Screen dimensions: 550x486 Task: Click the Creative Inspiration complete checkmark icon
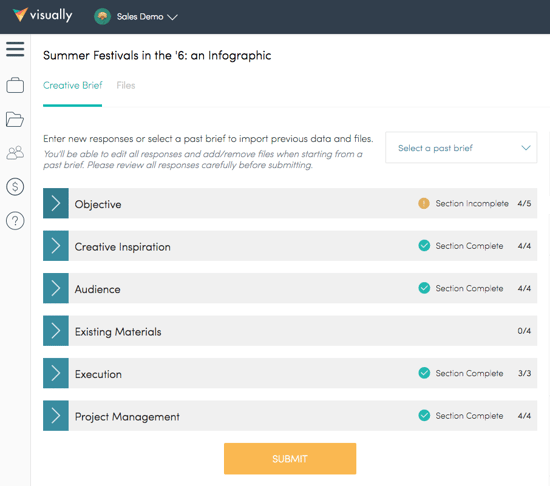click(424, 245)
